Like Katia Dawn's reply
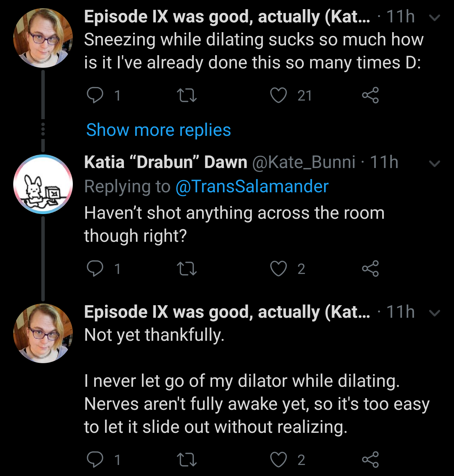The image size is (454, 476). [279, 269]
